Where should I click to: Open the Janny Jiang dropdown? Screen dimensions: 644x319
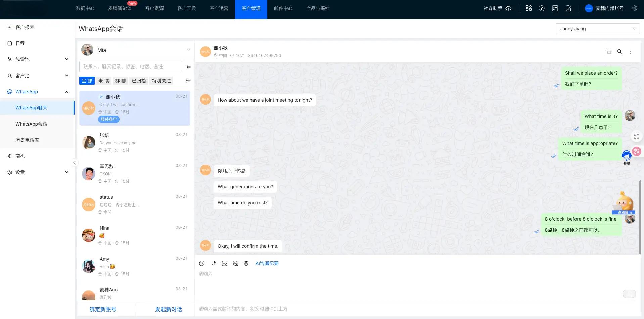(x=598, y=29)
